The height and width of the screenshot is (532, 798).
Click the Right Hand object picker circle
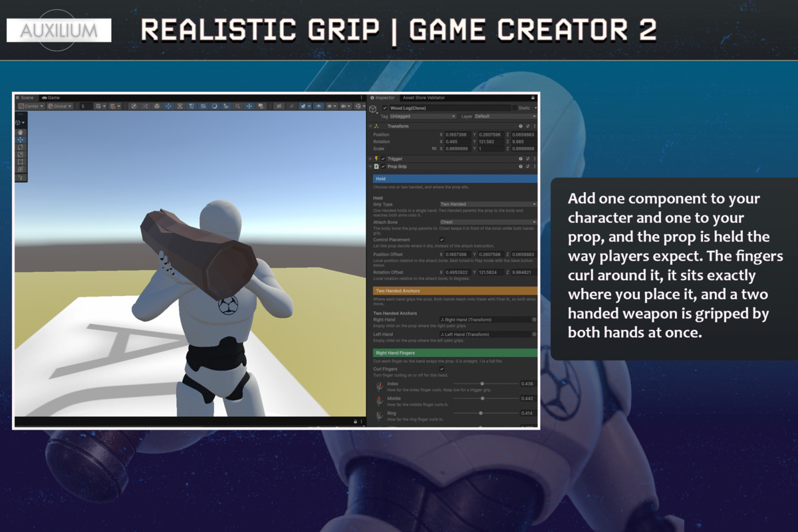click(x=534, y=320)
